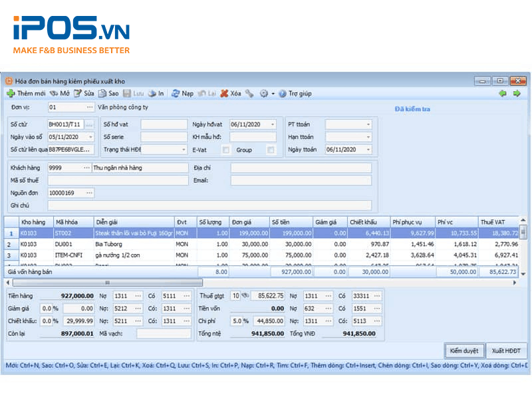Image resolution: width=532 pixels, height=399 pixels.
Task: Click the Mở (open) toolbar icon
Action: [54, 94]
